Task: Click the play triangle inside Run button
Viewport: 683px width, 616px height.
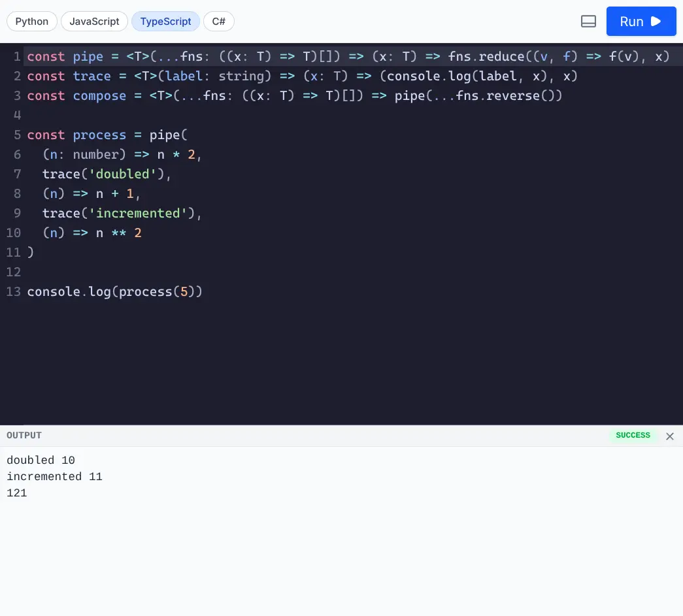Action: pos(656,21)
